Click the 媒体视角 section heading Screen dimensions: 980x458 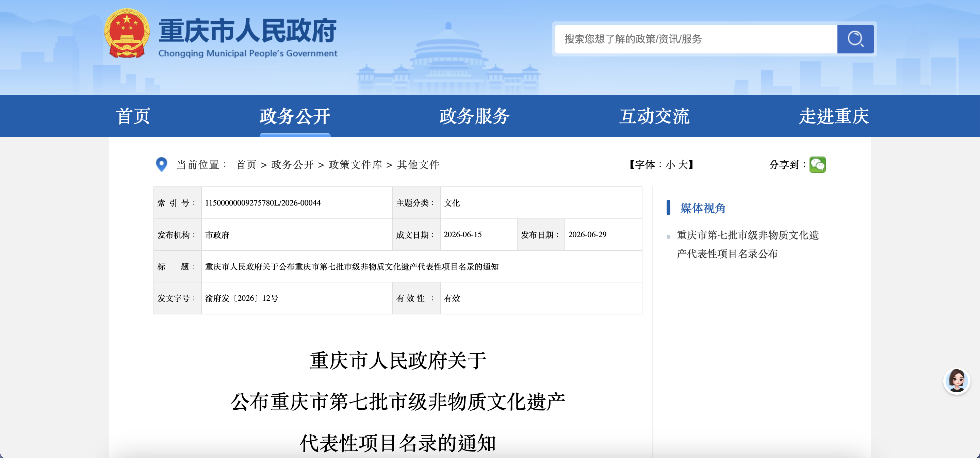703,208
